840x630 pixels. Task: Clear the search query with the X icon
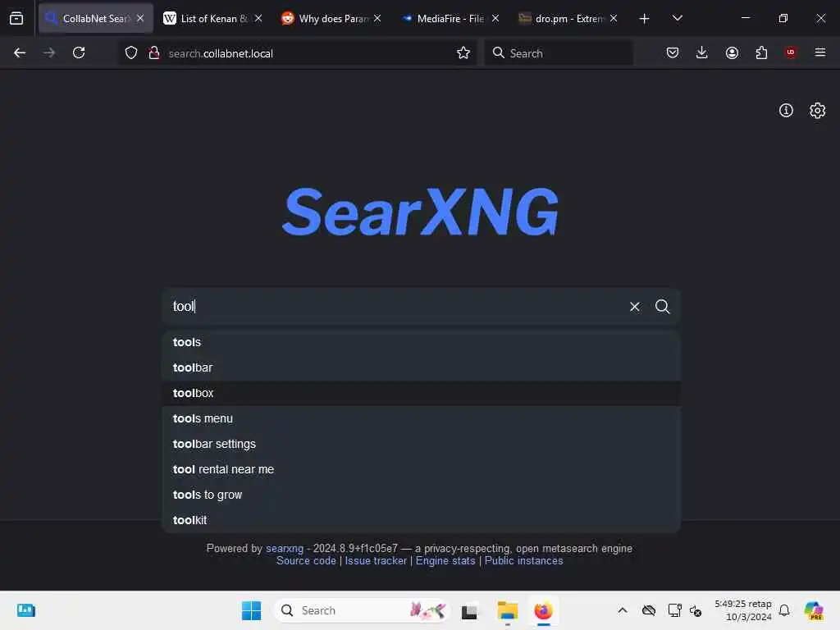[634, 307]
